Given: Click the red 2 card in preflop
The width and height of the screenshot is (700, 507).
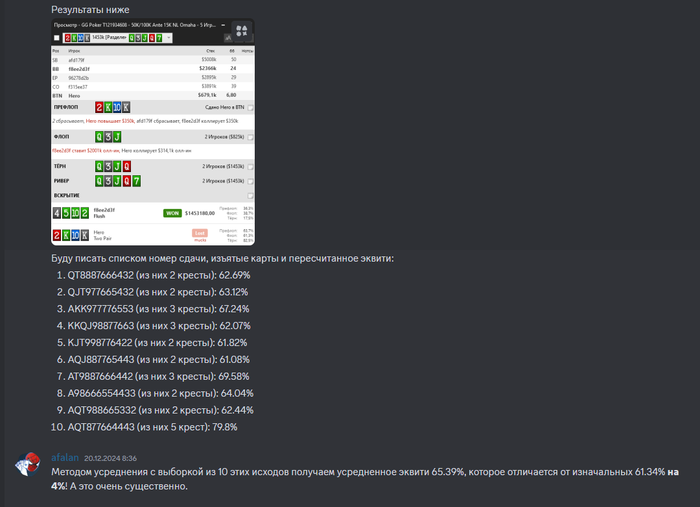Looking at the screenshot, I should pyautogui.click(x=99, y=107).
